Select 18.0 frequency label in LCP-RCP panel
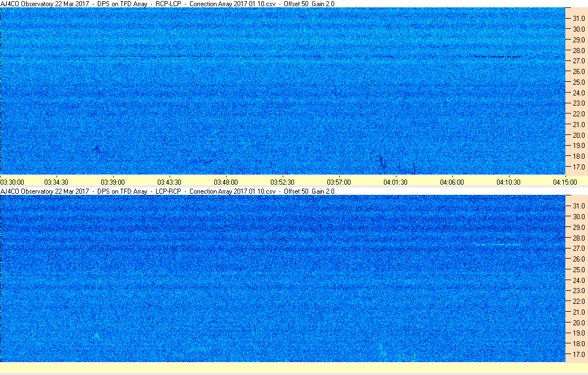 click(578, 343)
